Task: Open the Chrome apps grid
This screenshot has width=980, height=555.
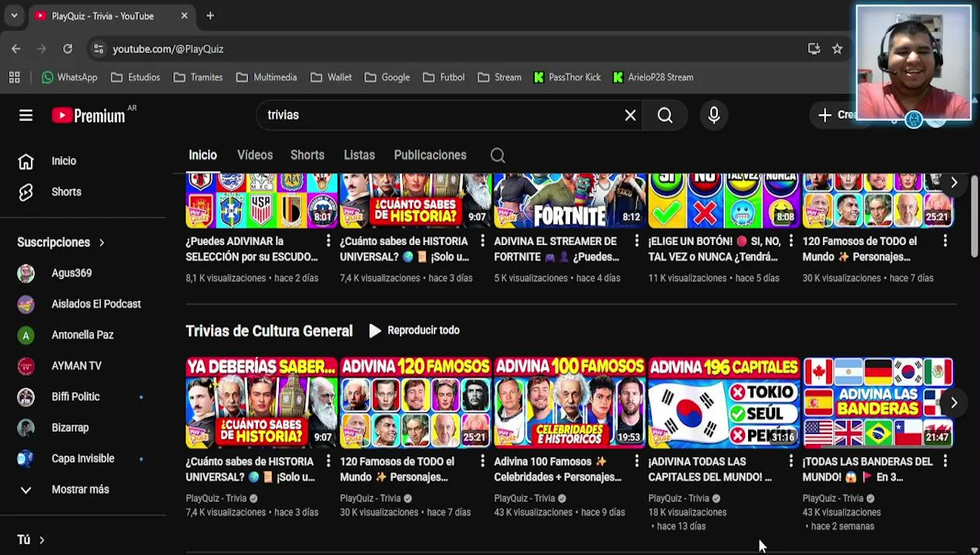Action: [14, 77]
